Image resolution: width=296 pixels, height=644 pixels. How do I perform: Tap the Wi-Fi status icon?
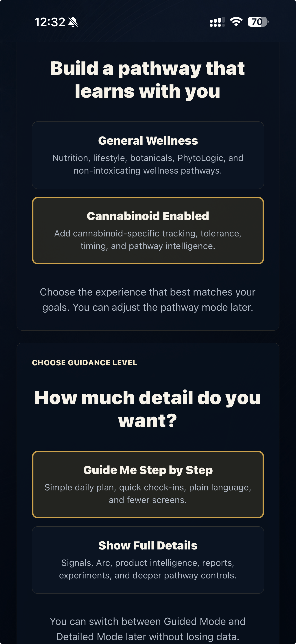tap(236, 22)
